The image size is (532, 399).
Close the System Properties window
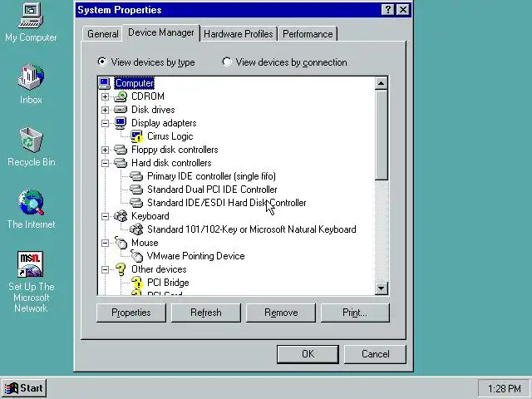[403, 10]
